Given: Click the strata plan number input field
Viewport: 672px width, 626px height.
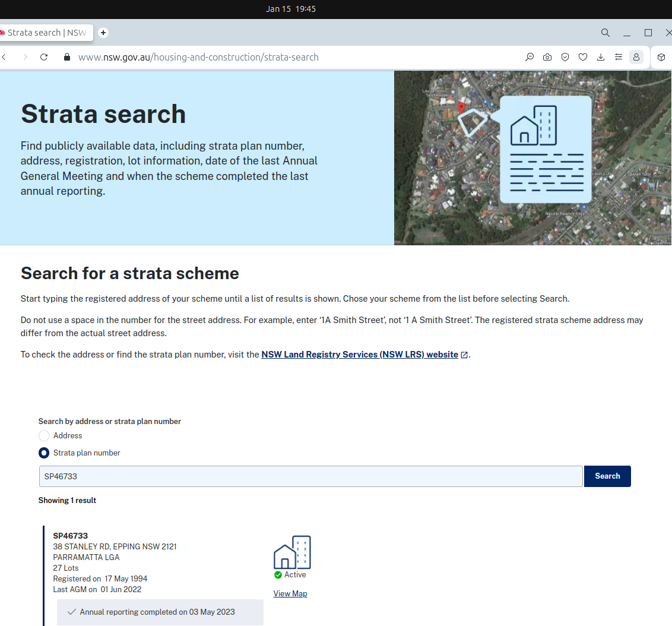Looking at the screenshot, I should 310,476.
